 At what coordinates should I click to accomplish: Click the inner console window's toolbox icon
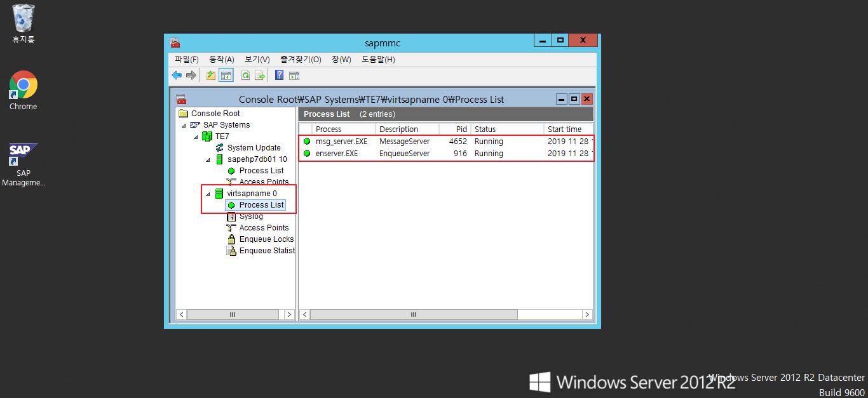coord(181,99)
